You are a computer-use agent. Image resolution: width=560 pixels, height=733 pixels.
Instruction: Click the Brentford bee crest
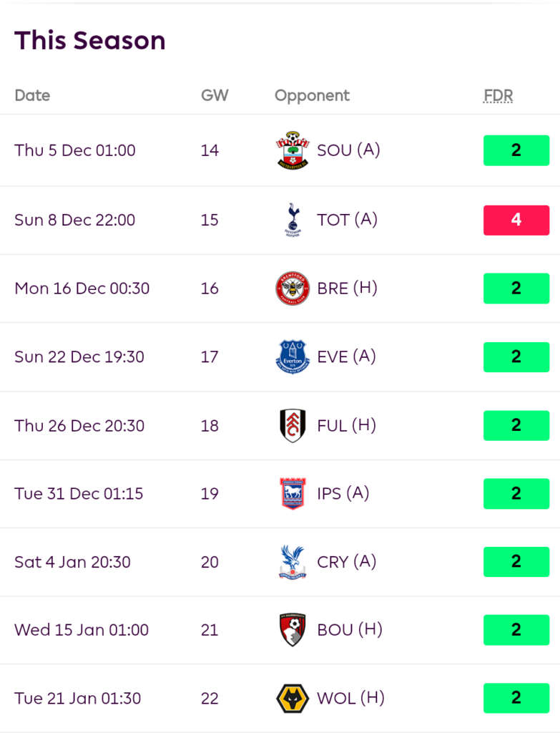[x=293, y=288]
